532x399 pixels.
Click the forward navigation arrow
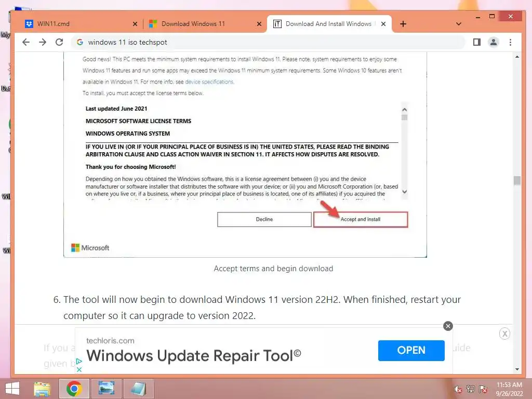[43, 42]
